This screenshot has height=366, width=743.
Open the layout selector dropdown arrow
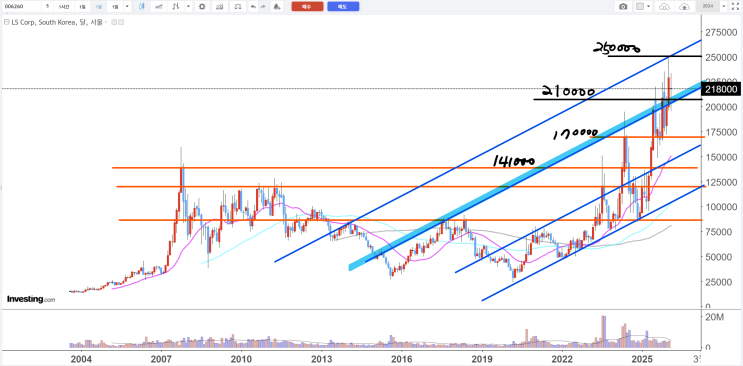point(648,7)
